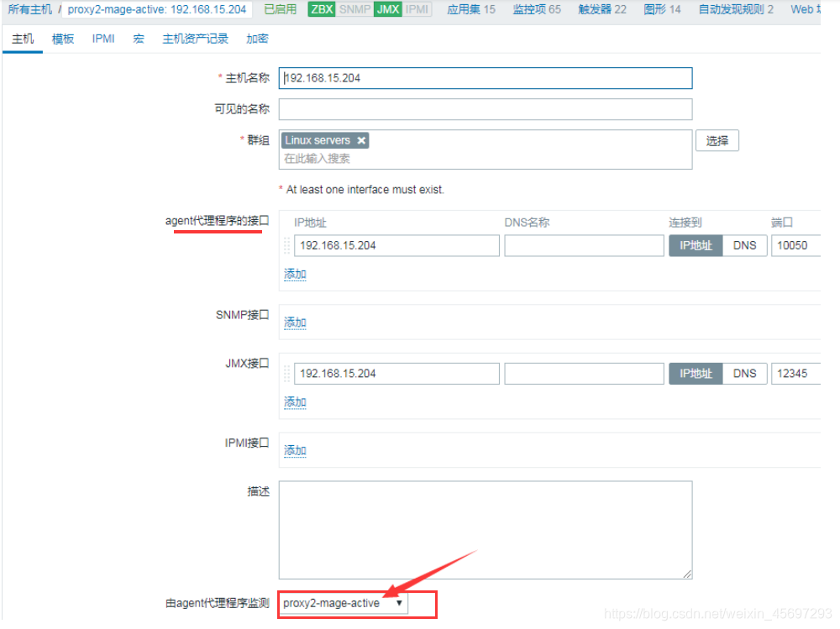Focus the 可见的名称 input field

[x=486, y=109]
